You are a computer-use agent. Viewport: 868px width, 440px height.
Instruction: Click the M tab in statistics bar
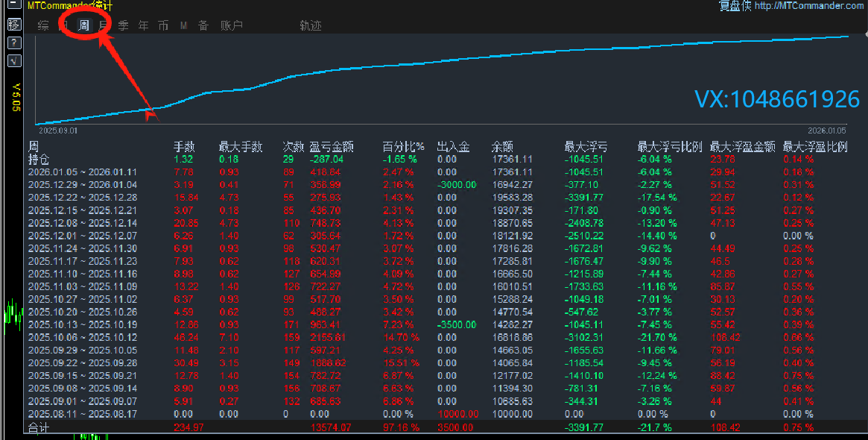(183, 26)
